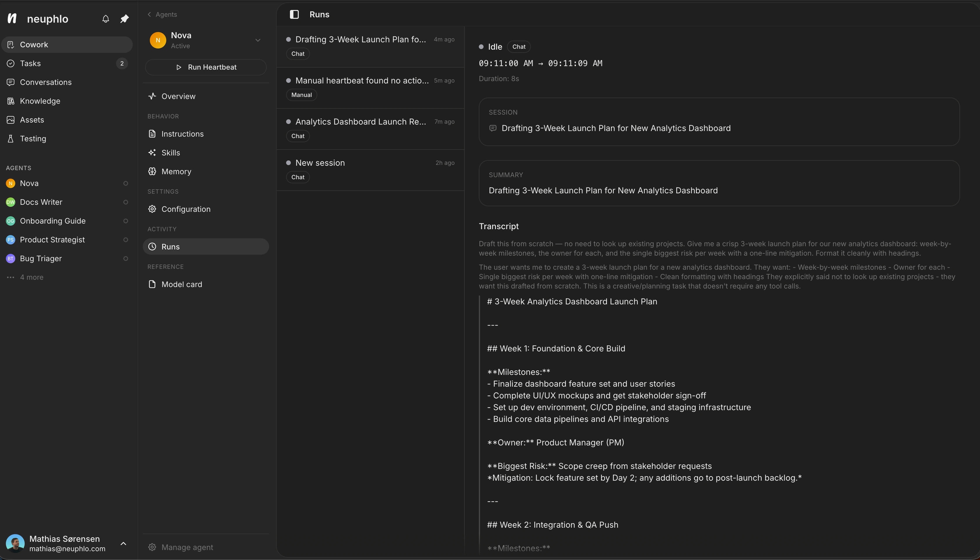Image resolution: width=980 pixels, height=560 pixels.
Task: Click Onboarding Guide status circle
Action: [x=125, y=221]
